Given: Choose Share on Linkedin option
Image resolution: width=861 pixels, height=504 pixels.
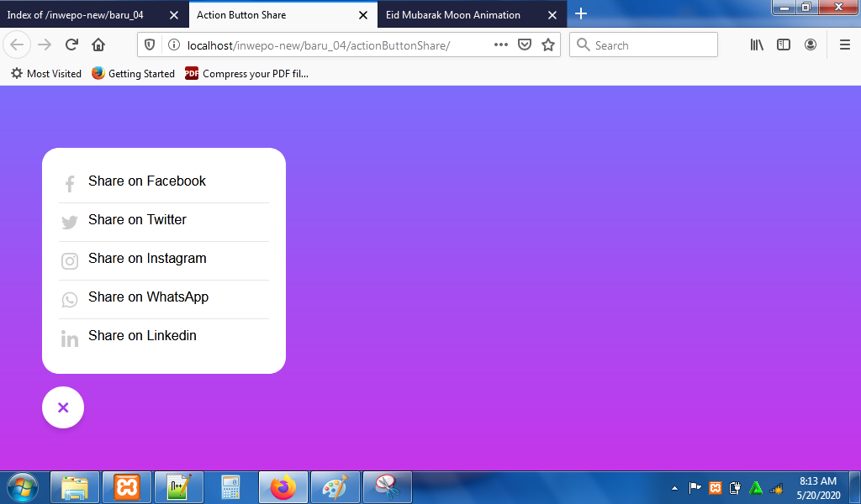Looking at the screenshot, I should point(142,336).
